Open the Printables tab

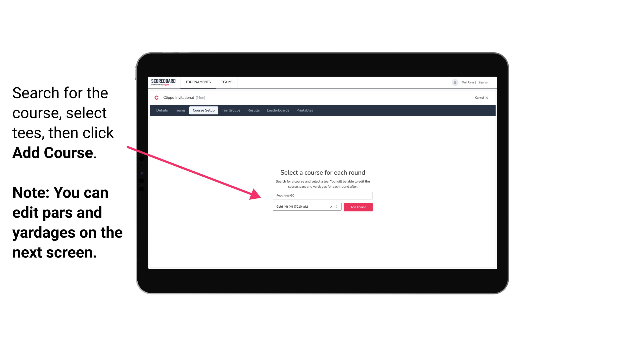[305, 110]
